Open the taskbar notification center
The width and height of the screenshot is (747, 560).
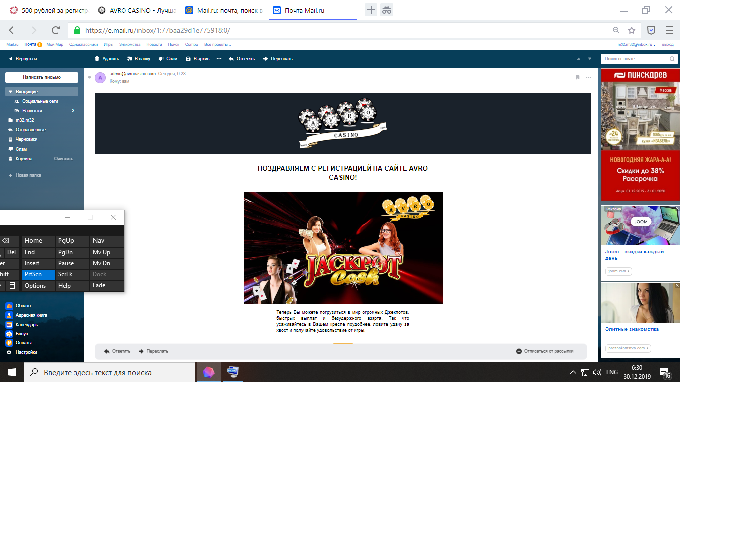click(x=664, y=372)
